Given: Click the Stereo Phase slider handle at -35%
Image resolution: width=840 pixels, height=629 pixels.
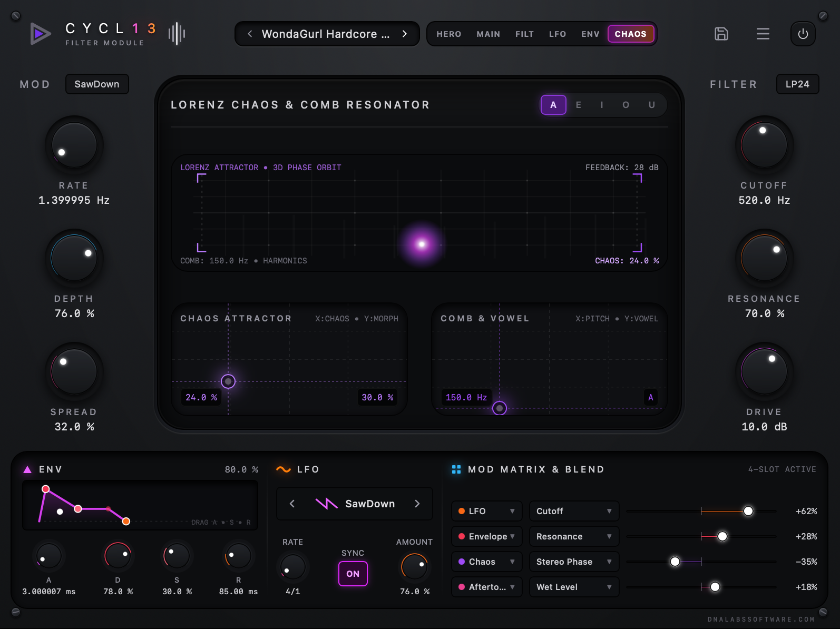Looking at the screenshot, I should click(675, 562).
